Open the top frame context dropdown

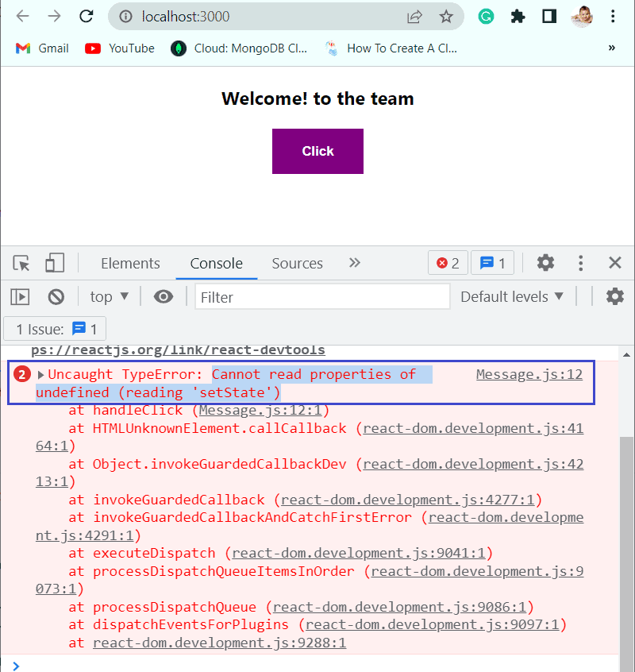(x=109, y=296)
